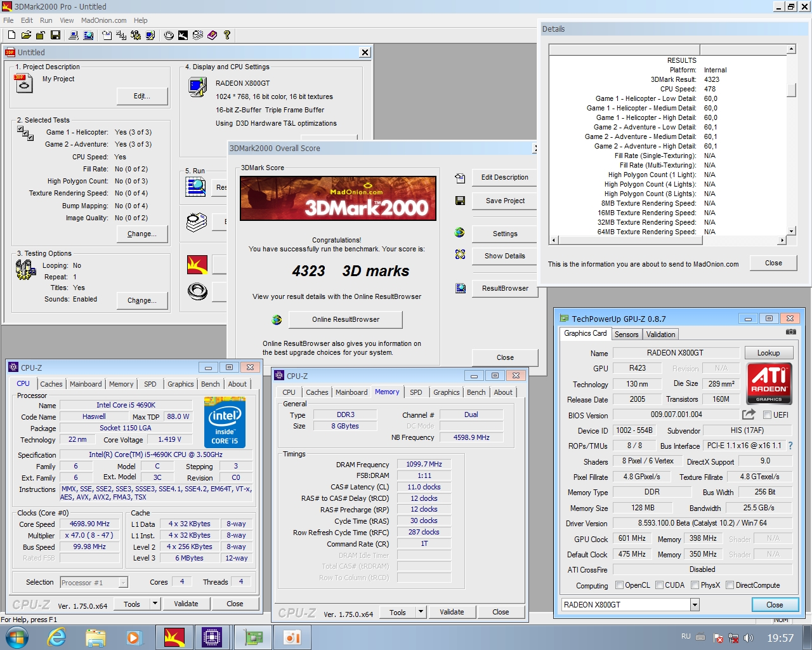Click the Details horizontal scrollbar right arrow

click(782, 240)
